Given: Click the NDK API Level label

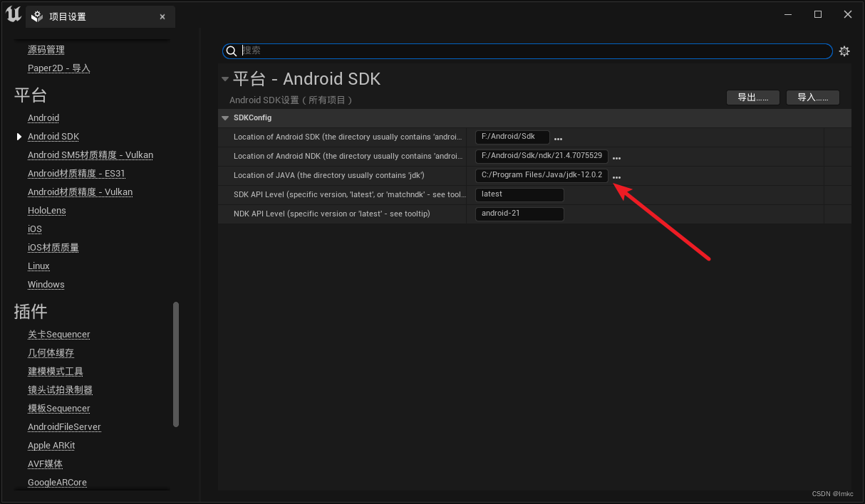Looking at the screenshot, I should point(332,214).
